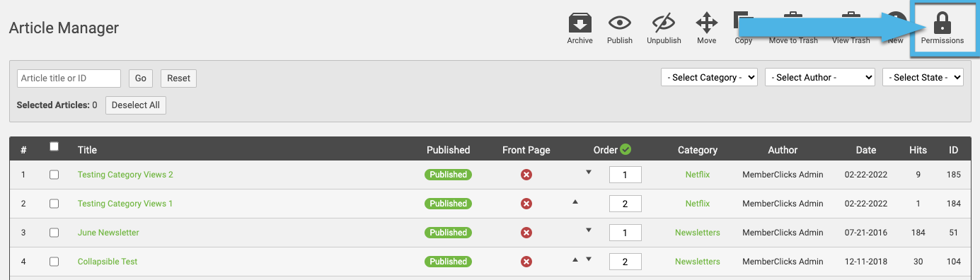The width and height of the screenshot is (980, 280).
Task: Click the Move arrows icon
Action: click(x=706, y=23)
